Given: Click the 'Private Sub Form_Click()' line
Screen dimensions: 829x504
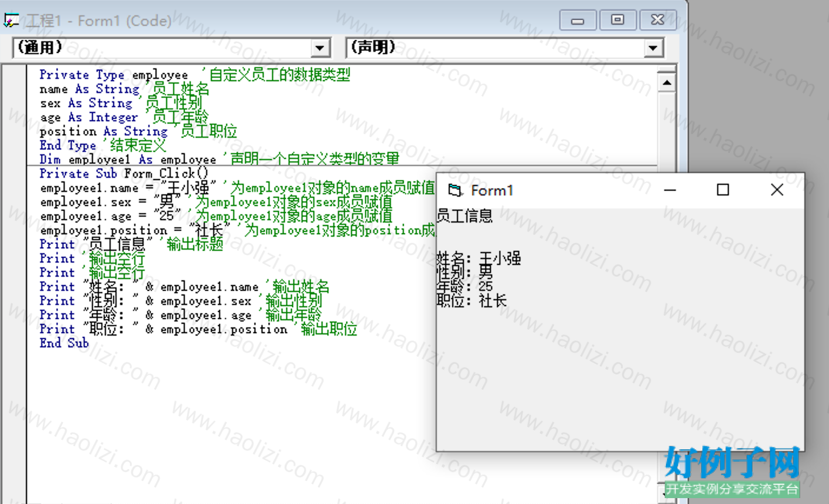Looking at the screenshot, I should (124, 174).
